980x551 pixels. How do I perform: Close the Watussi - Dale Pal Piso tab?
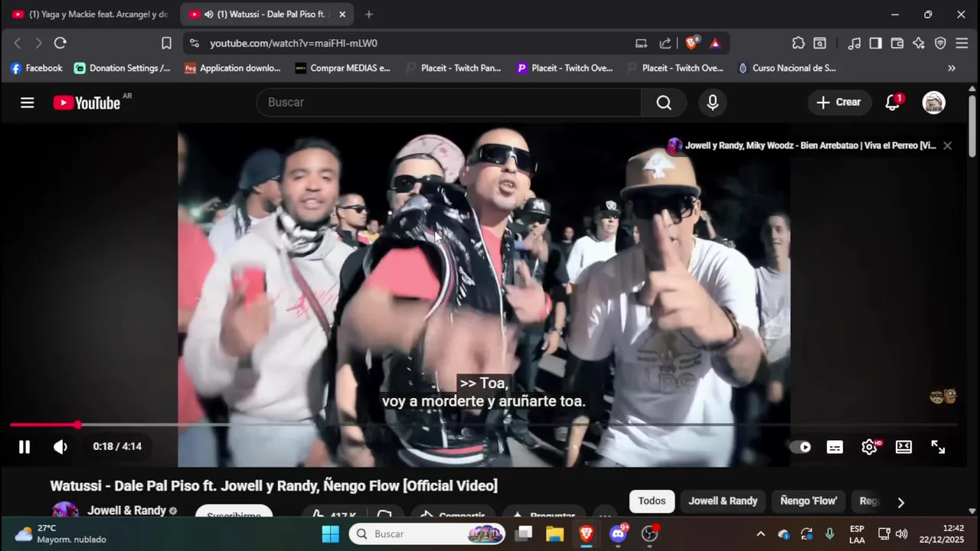click(342, 15)
